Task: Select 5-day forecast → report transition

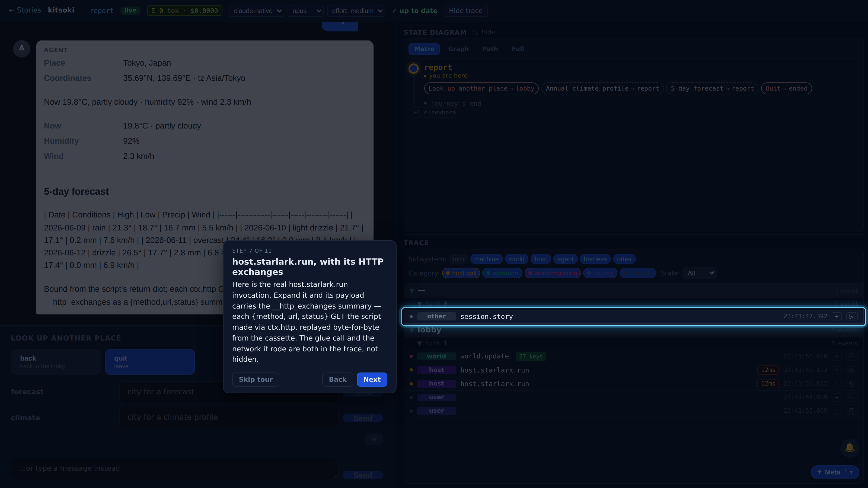Action: click(712, 89)
